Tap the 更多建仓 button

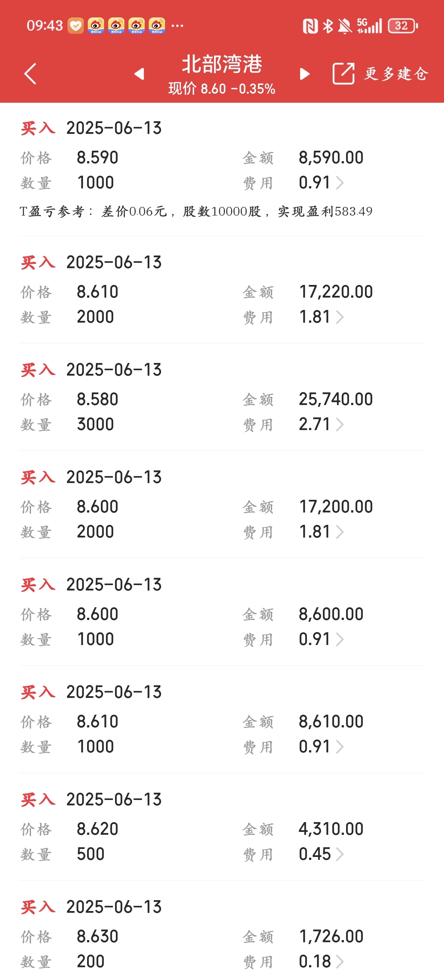click(x=396, y=73)
